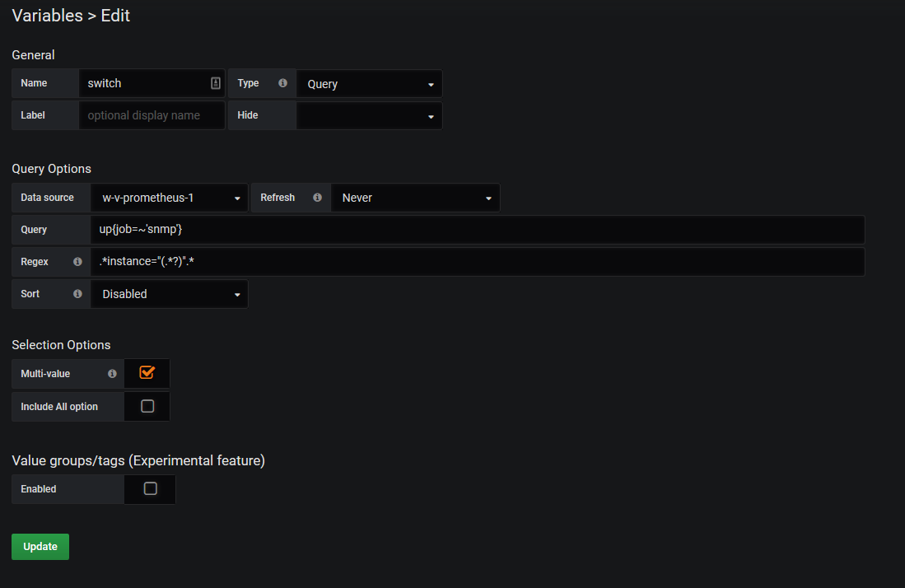Click the Multi-value info icon
905x588 pixels.
[112, 373]
